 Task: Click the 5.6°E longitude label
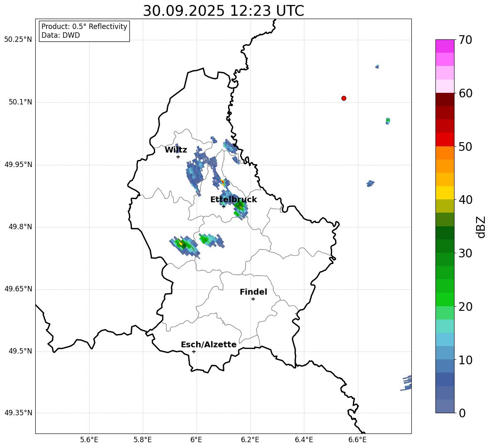tap(89, 440)
